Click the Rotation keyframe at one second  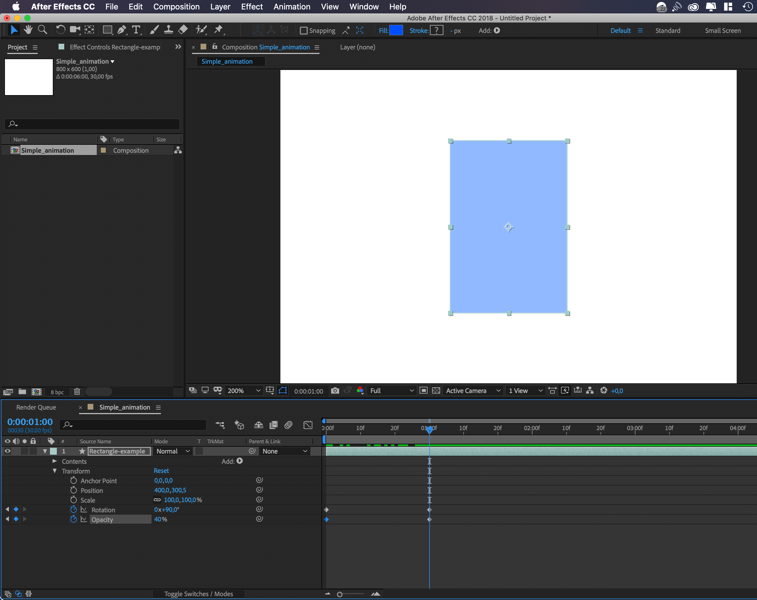(430, 510)
